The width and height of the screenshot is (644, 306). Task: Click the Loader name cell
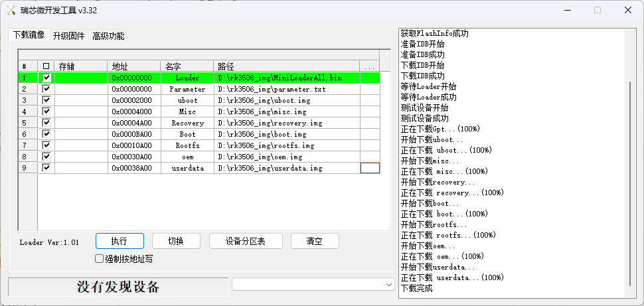click(x=187, y=78)
